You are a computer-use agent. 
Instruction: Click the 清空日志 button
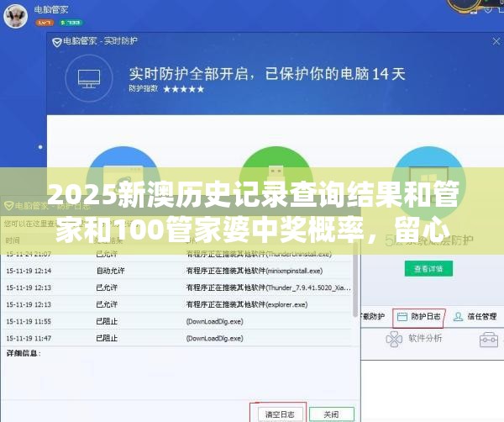coord(280,414)
